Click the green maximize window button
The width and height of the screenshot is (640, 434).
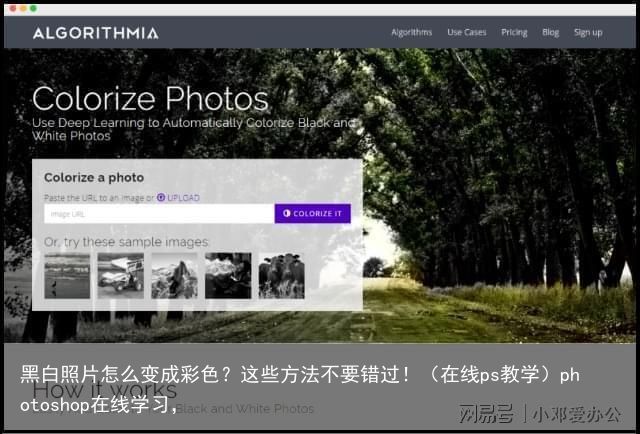[33, 8]
